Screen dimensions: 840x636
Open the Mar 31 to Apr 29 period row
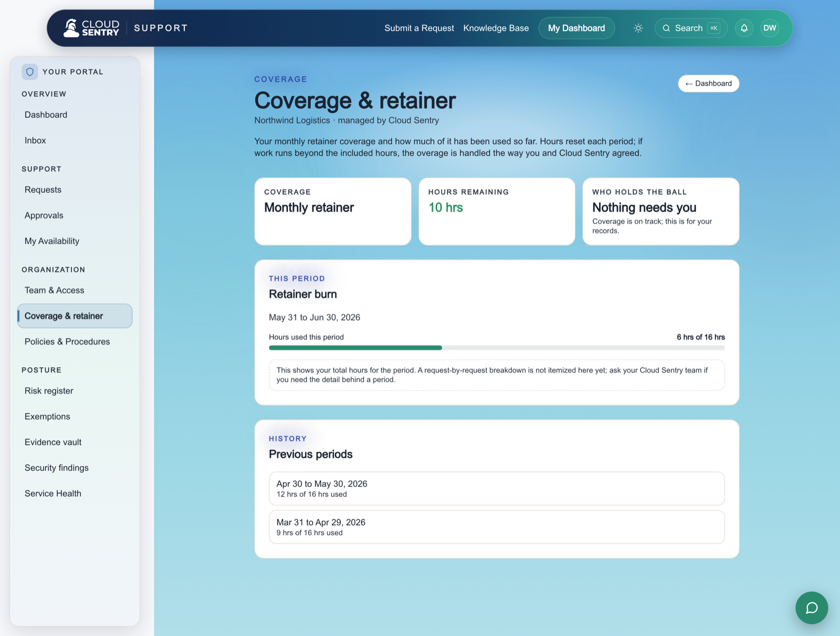click(497, 527)
